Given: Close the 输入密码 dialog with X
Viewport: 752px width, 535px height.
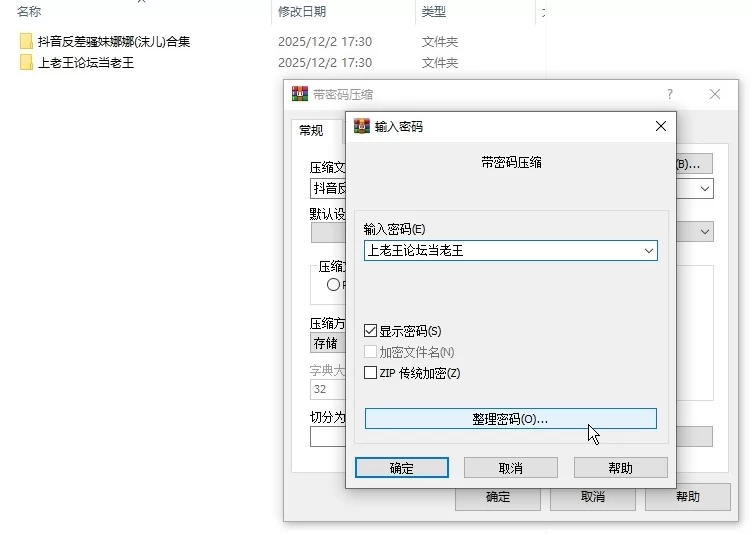Looking at the screenshot, I should [x=660, y=127].
